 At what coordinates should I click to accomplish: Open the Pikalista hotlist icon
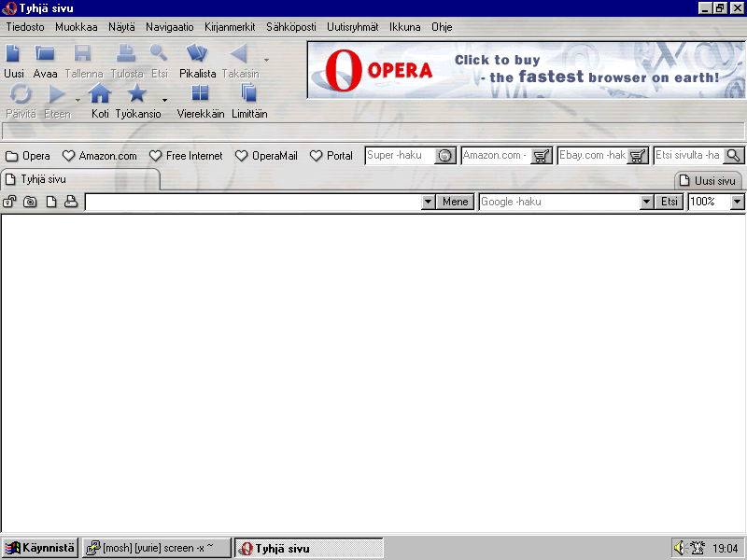(x=197, y=53)
